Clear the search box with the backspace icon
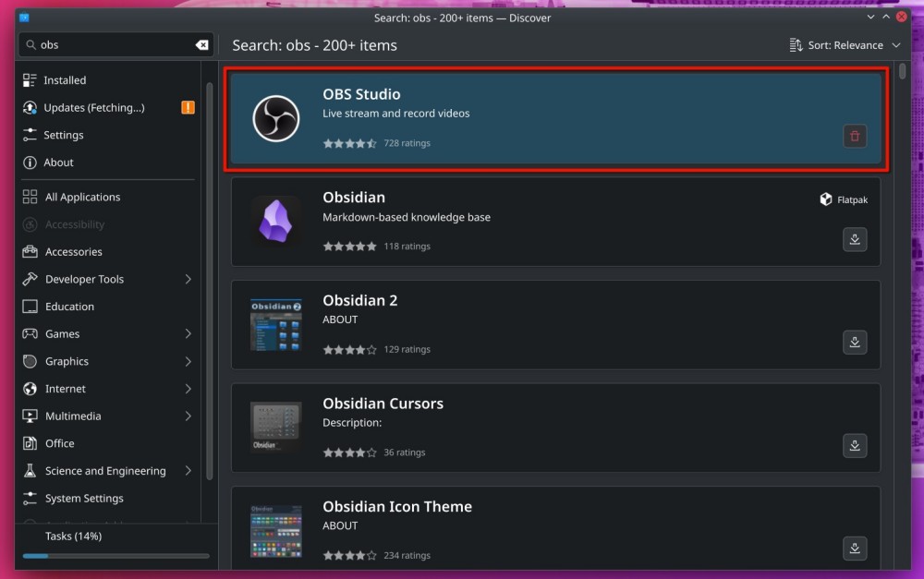 point(201,43)
